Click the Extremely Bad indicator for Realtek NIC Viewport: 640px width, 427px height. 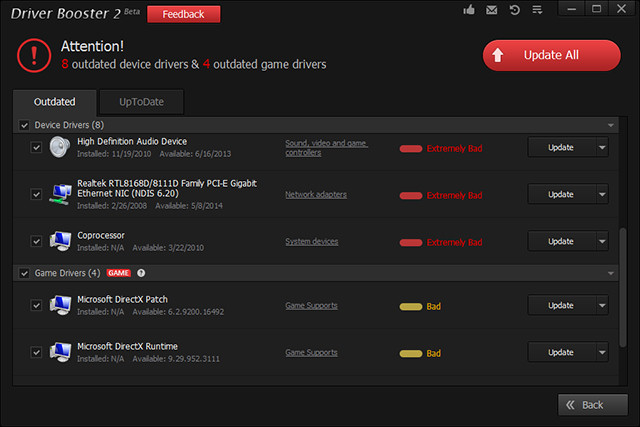click(x=441, y=196)
